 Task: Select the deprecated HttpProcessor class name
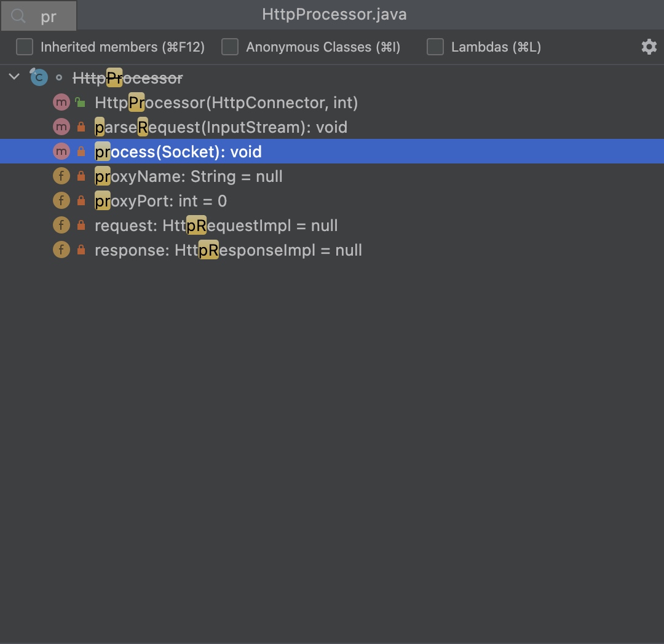127,78
